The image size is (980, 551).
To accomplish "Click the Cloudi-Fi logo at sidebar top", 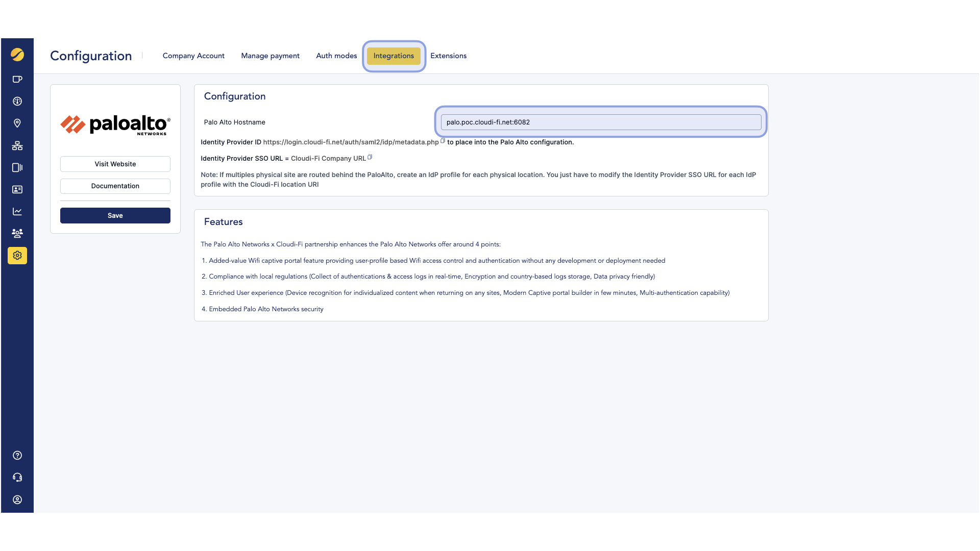I will [x=17, y=56].
